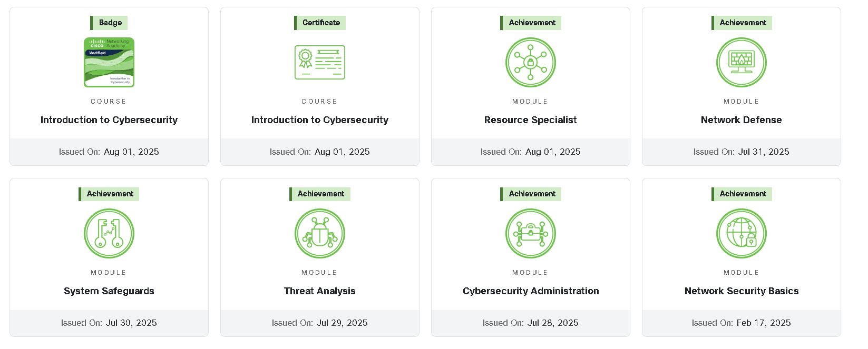Select the Achievement tag on Resource Specialist
This screenshot has height=349, width=868.
click(x=530, y=23)
